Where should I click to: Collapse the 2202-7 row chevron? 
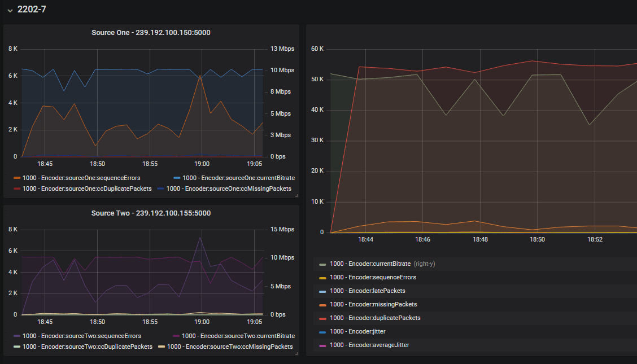click(10, 10)
